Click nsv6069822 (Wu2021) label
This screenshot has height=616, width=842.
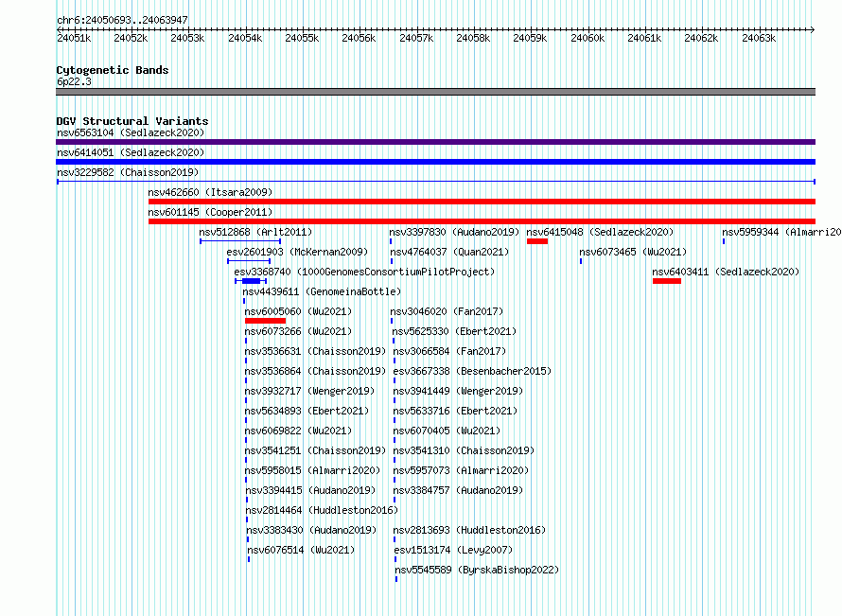298,431
